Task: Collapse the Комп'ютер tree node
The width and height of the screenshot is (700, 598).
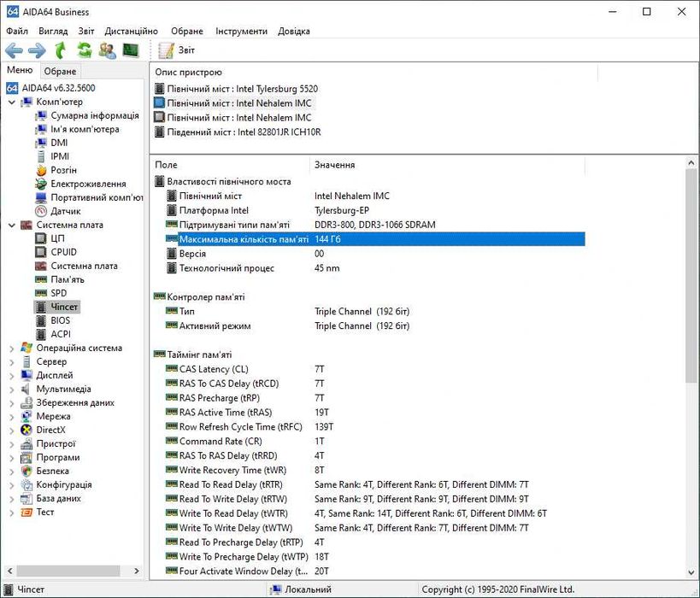Action: (x=12, y=103)
